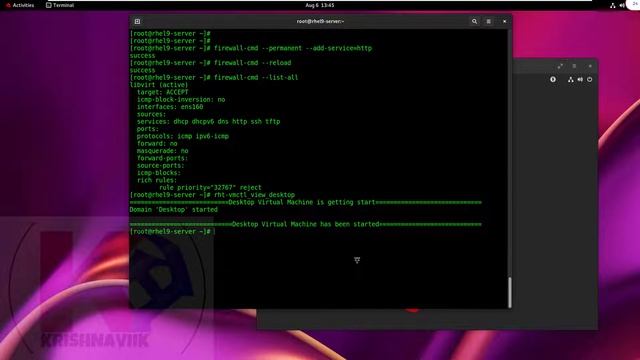Click the 'Desktop Virtual Machine has been started' line

(306, 224)
